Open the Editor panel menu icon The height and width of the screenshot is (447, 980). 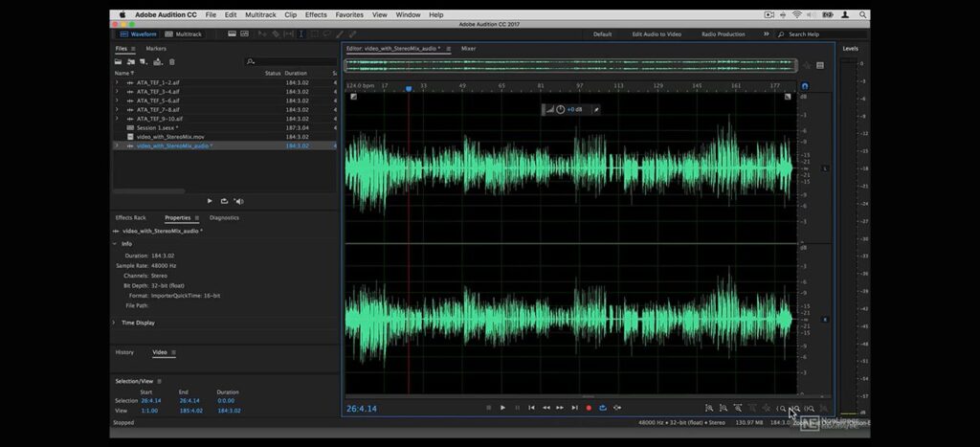448,49
